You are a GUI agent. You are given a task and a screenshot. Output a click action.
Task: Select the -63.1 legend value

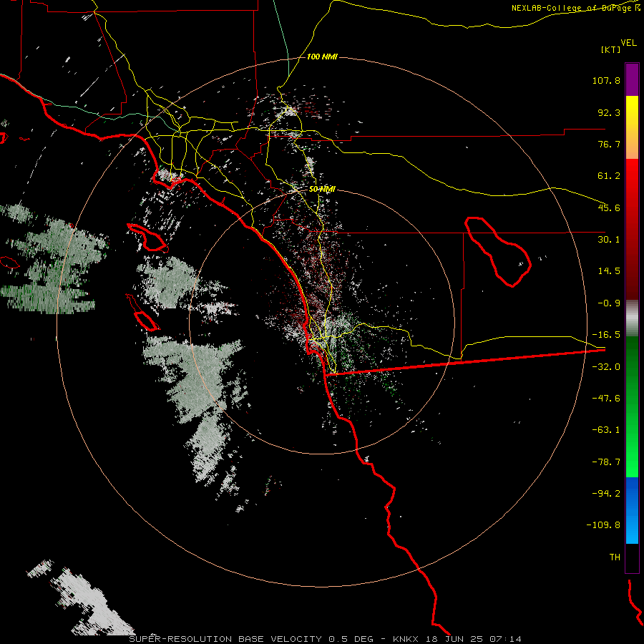(606, 430)
